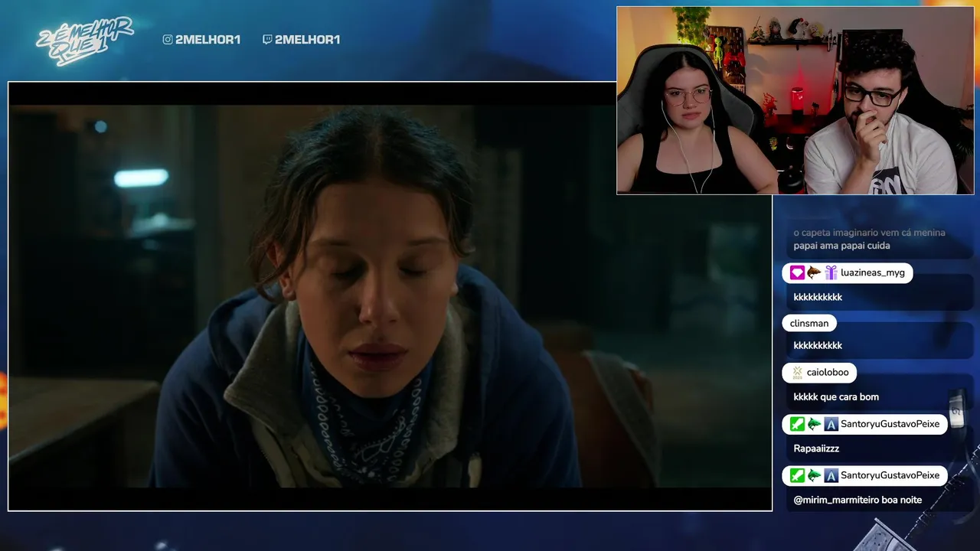The height and width of the screenshot is (551, 980).
Task: Click the teal shark badge above Rapaaiizzz
Action: pyautogui.click(x=814, y=424)
